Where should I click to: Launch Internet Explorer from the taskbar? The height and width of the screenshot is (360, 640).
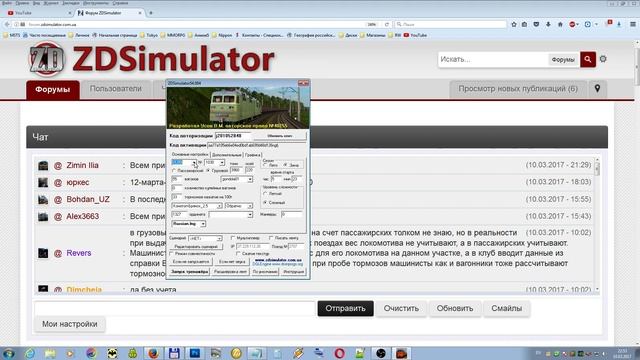(x=29, y=353)
